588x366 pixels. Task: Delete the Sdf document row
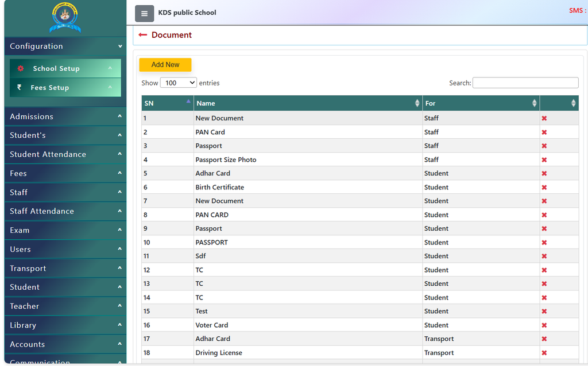(544, 256)
